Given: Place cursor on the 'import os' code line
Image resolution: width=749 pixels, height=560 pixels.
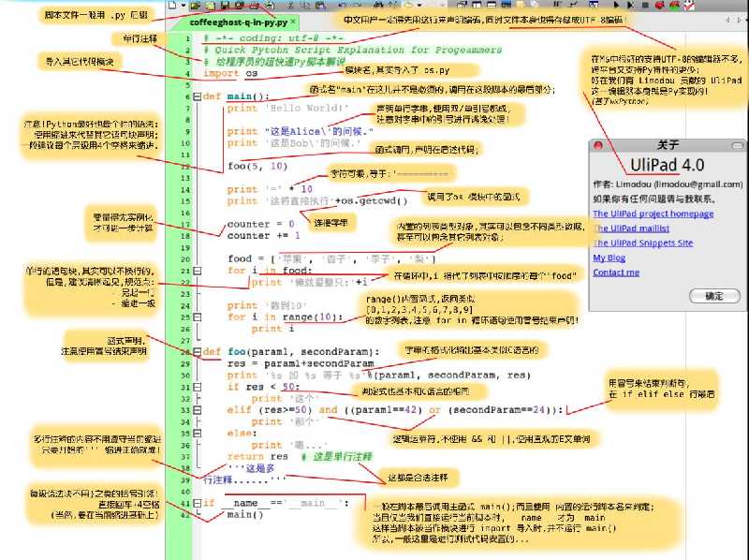Looking at the screenshot, I should pyautogui.click(x=222, y=73).
